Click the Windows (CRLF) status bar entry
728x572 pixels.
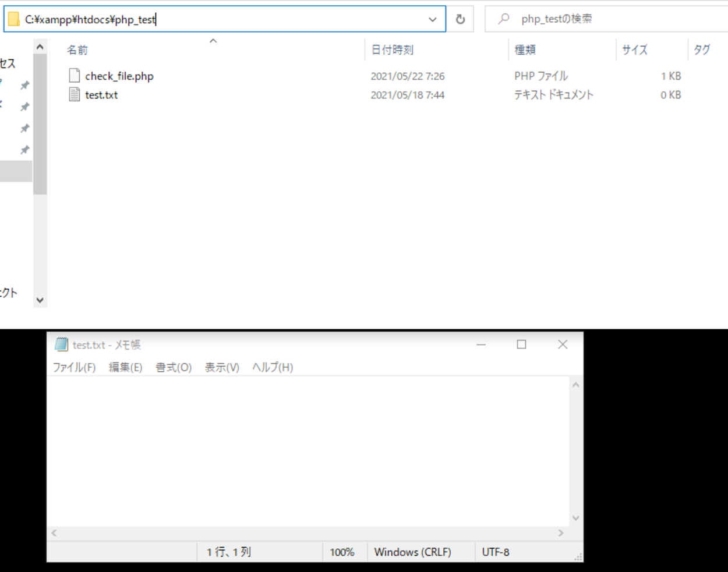coord(412,552)
